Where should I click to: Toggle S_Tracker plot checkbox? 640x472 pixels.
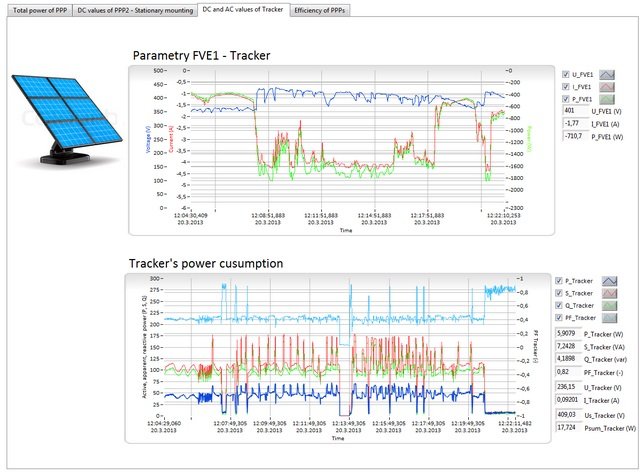coord(559,293)
